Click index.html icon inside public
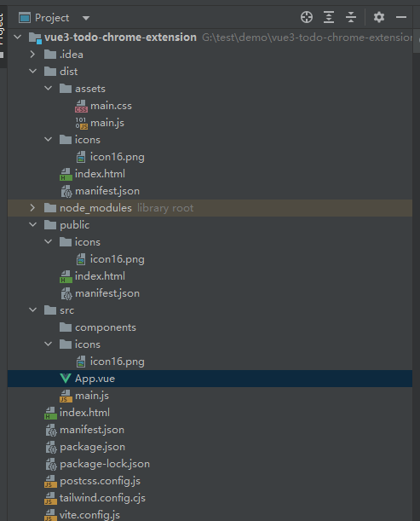Image resolution: width=420 pixels, height=521 pixels. point(66,276)
